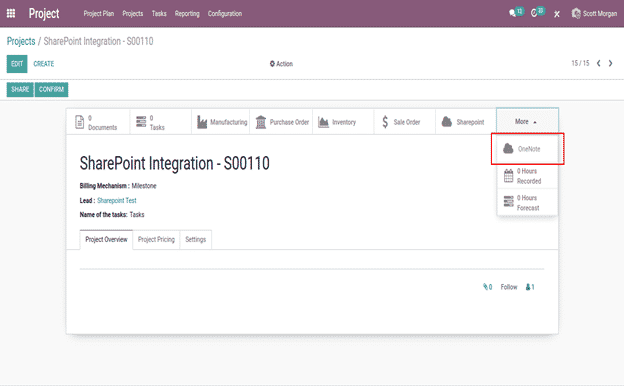Switch to the Settings tab
The image size is (624, 386).
[195, 240]
